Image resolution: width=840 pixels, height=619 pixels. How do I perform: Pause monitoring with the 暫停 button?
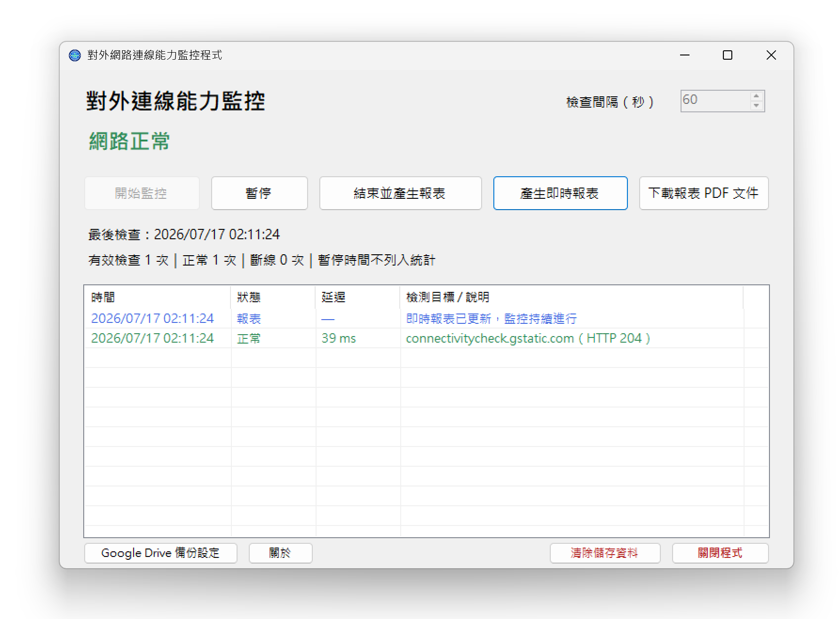point(259,193)
